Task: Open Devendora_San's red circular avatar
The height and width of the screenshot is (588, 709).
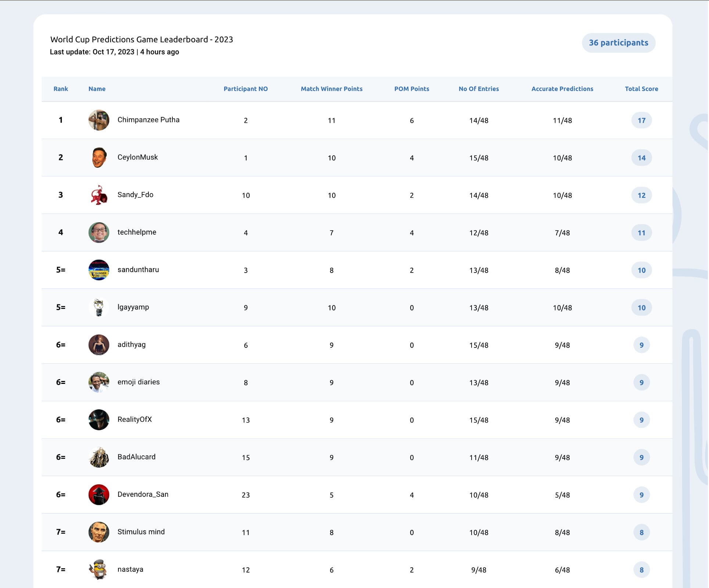Action: click(99, 495)
